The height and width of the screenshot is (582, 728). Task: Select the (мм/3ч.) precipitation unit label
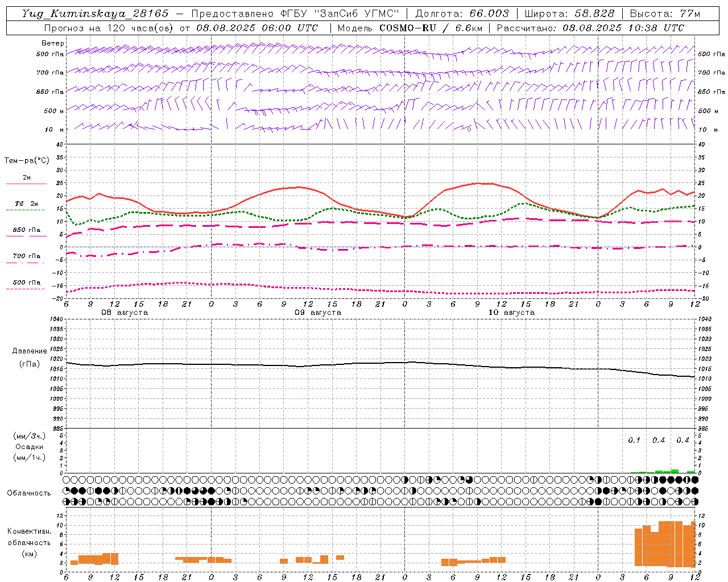click(30, 436)
